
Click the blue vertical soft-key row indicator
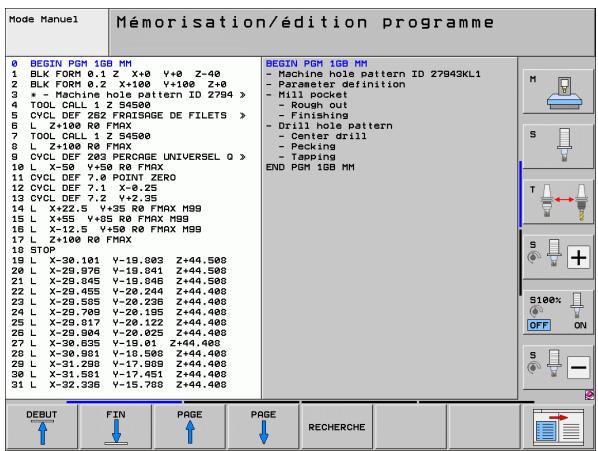[x=520, y=194]
